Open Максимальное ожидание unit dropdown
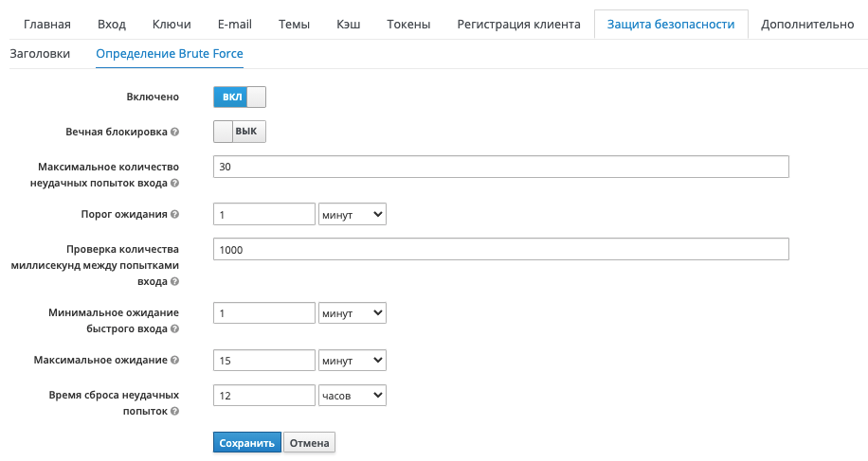The image size is (868, 461). coord(353,361)
